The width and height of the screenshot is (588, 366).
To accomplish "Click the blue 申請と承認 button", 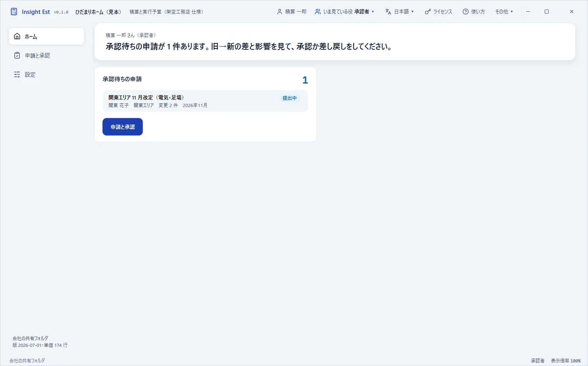I will point(123,127).
